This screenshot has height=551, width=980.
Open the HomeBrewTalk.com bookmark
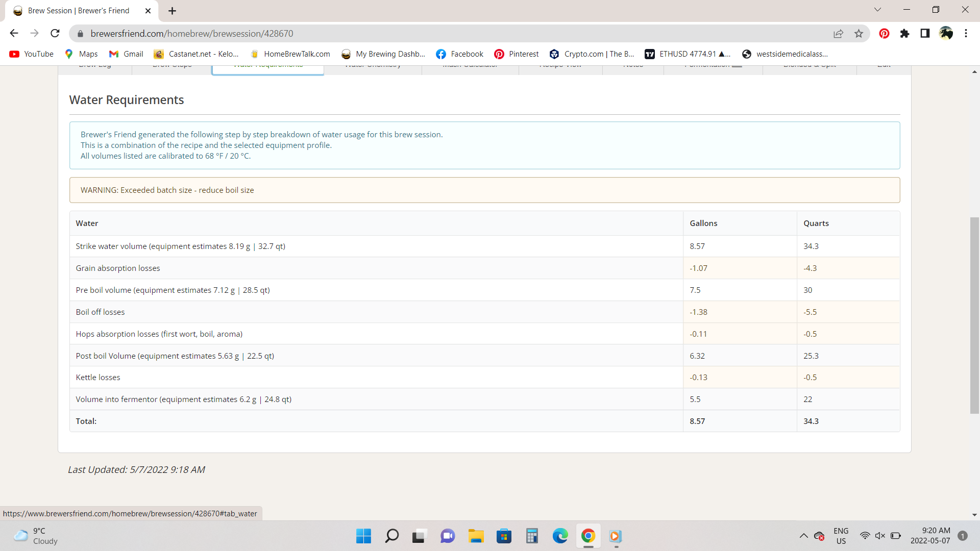point(290,54)
